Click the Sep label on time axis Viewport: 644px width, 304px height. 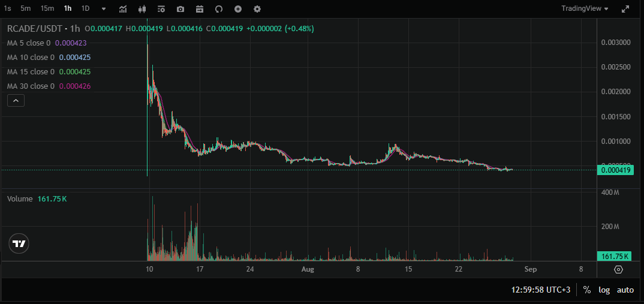coord(531,269)
